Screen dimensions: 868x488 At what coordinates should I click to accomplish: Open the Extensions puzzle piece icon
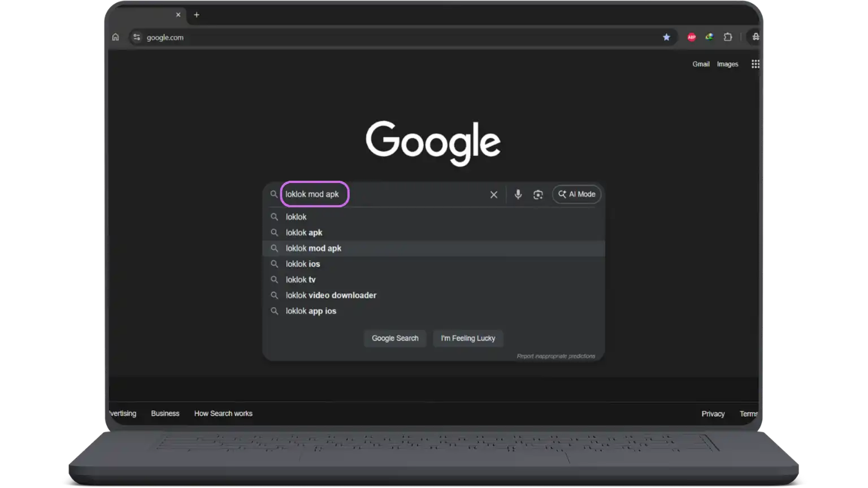pos(728,37)
